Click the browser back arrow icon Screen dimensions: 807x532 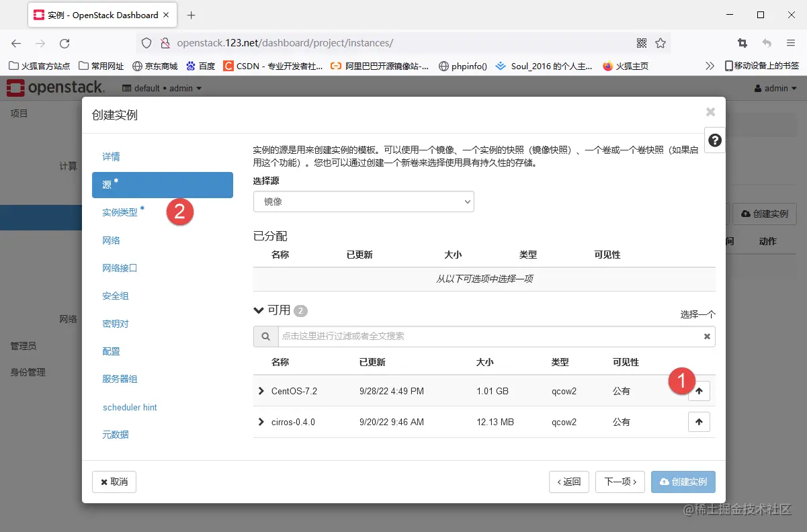coord(15,42)
